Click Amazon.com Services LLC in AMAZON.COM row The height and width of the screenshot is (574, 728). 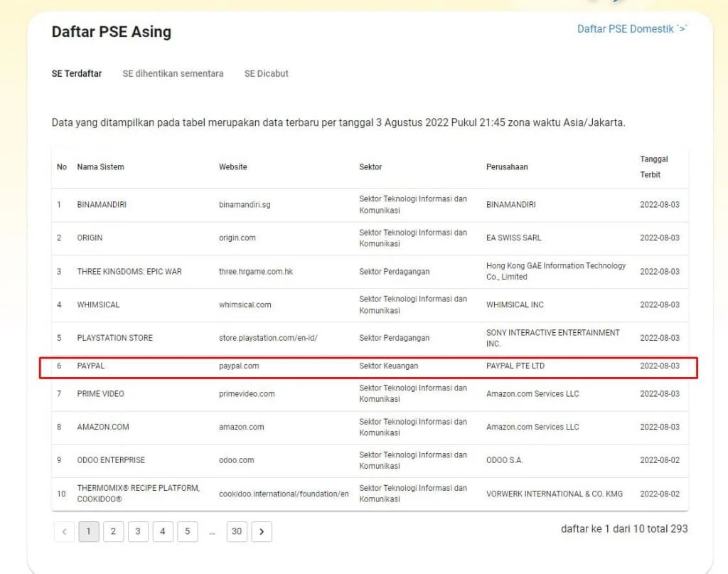(532, 427)
